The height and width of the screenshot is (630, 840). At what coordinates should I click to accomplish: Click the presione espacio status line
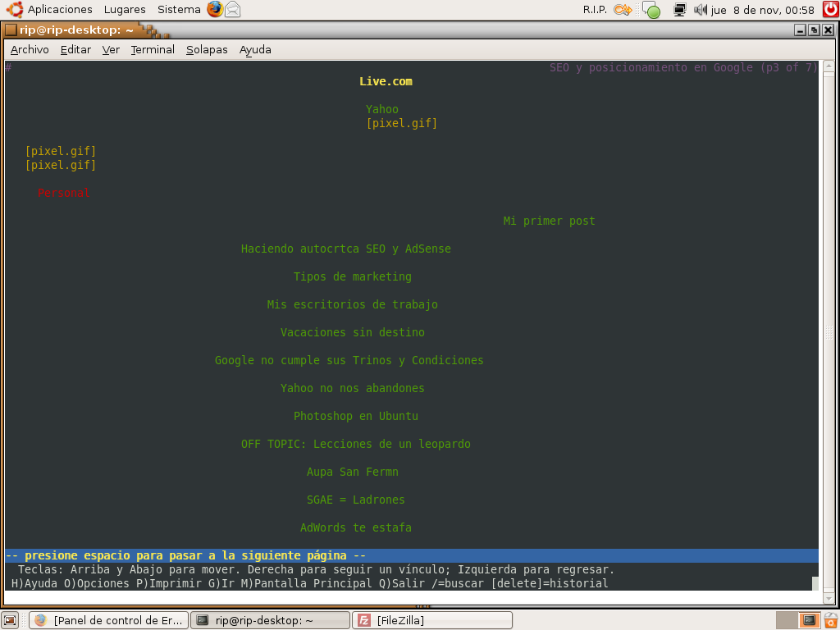pos(412,555)
